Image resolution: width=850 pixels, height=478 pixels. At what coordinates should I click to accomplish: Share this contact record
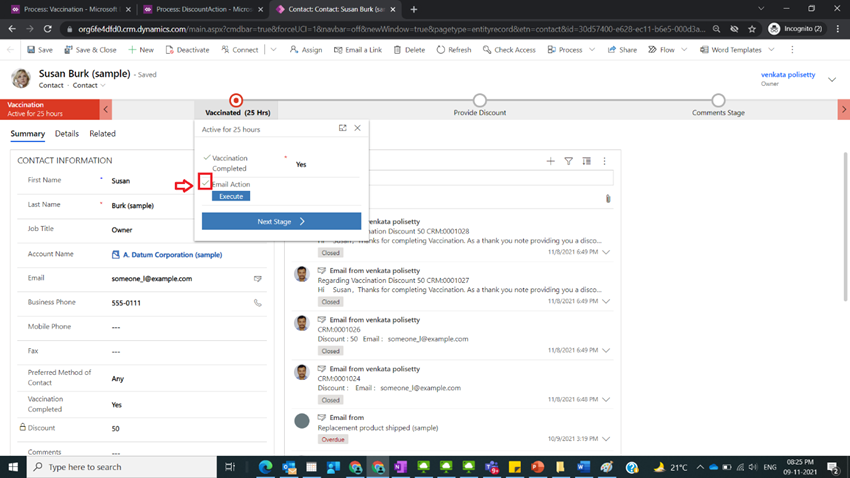point(622,50)
